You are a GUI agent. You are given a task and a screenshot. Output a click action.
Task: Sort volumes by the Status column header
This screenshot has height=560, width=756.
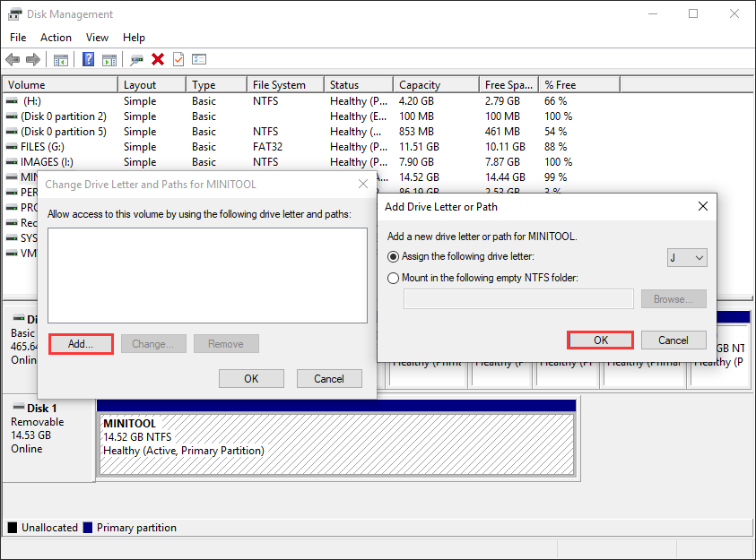coord(358,83)
